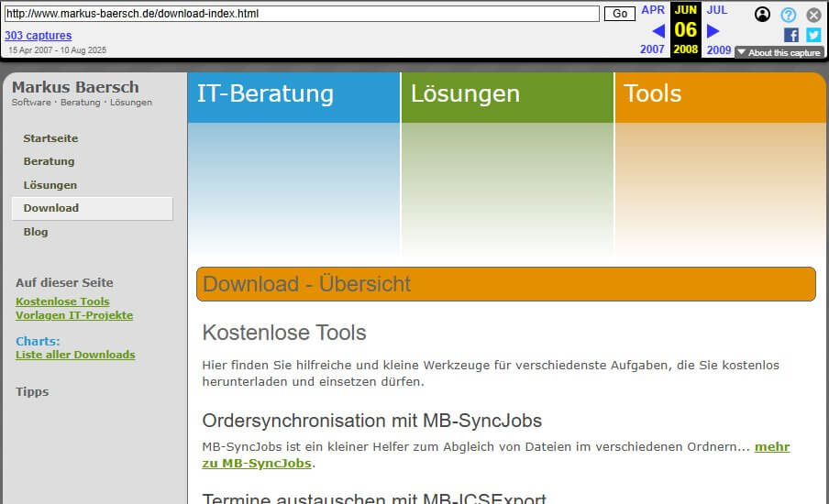Go to previous capture with left arrow

658,31
